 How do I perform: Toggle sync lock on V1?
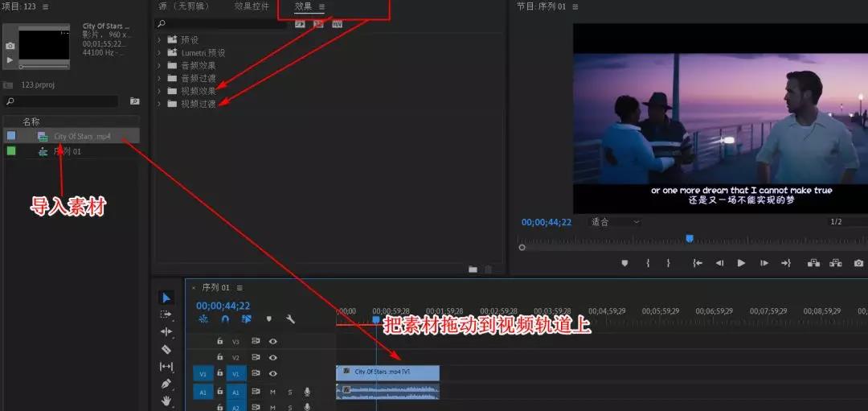click(x=256, y=374)
